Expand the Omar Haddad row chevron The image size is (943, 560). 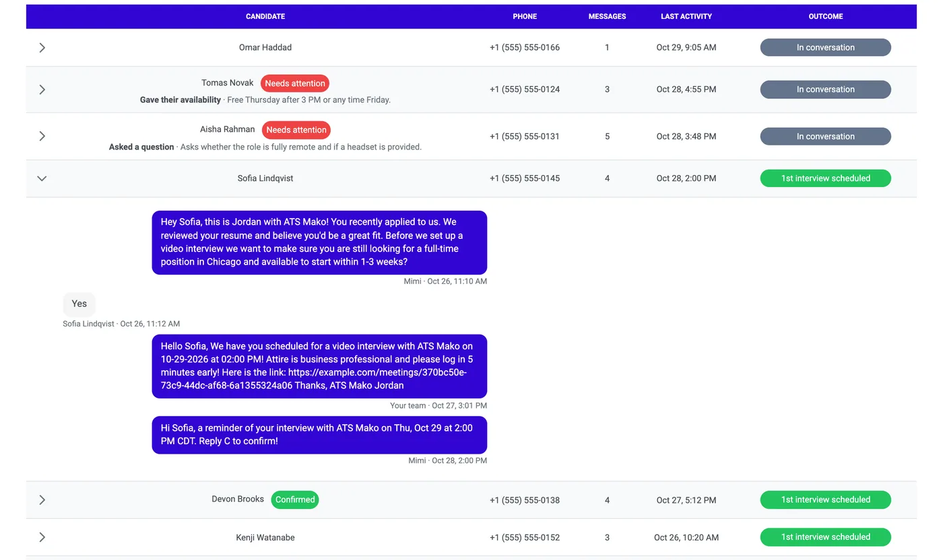tap(42, 48)
